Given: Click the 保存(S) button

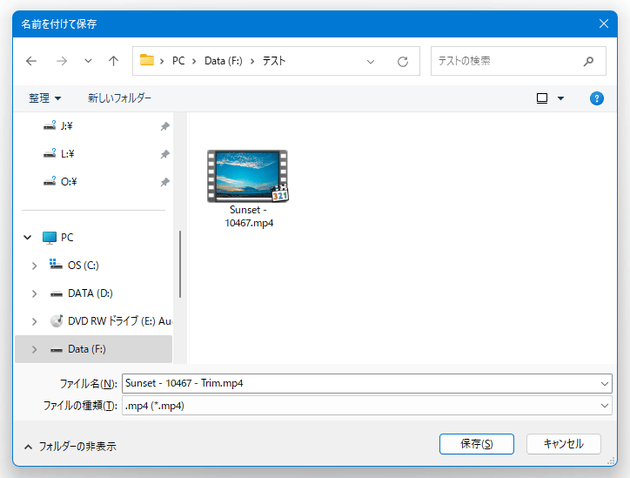Looking at the screenshot, I should click(x=477, y=444).
